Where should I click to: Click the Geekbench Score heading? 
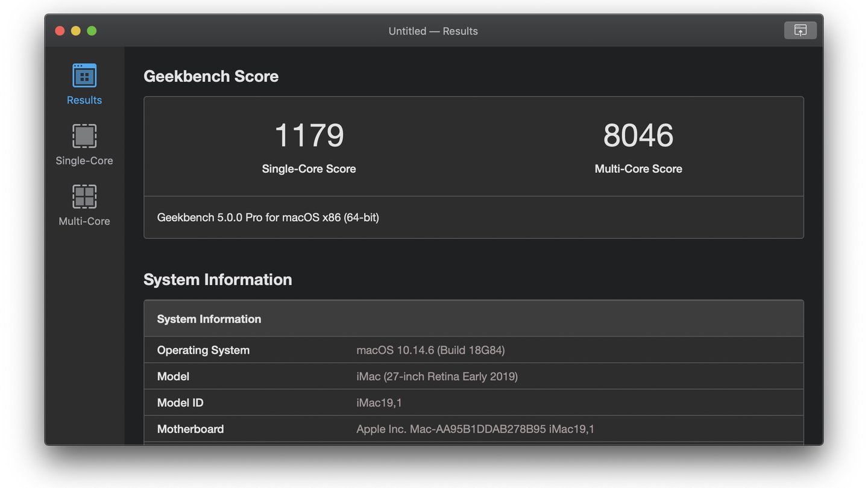(x=211, y=76)
